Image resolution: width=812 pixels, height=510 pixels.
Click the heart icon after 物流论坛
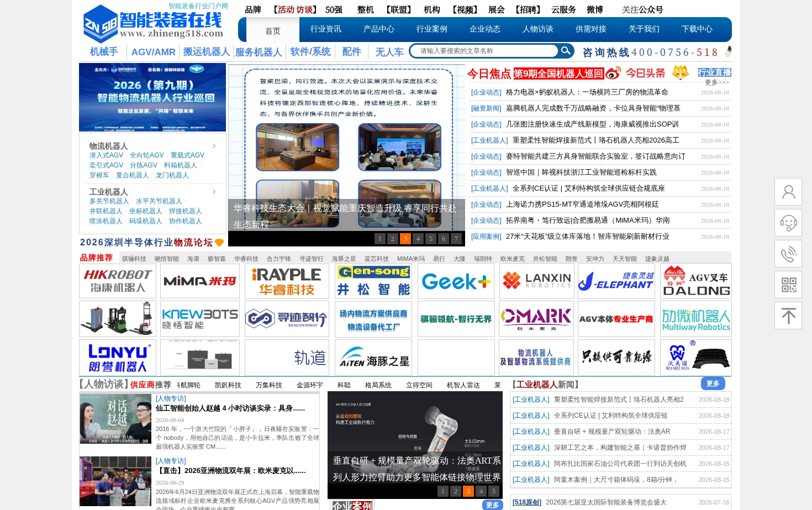(219, 243)
